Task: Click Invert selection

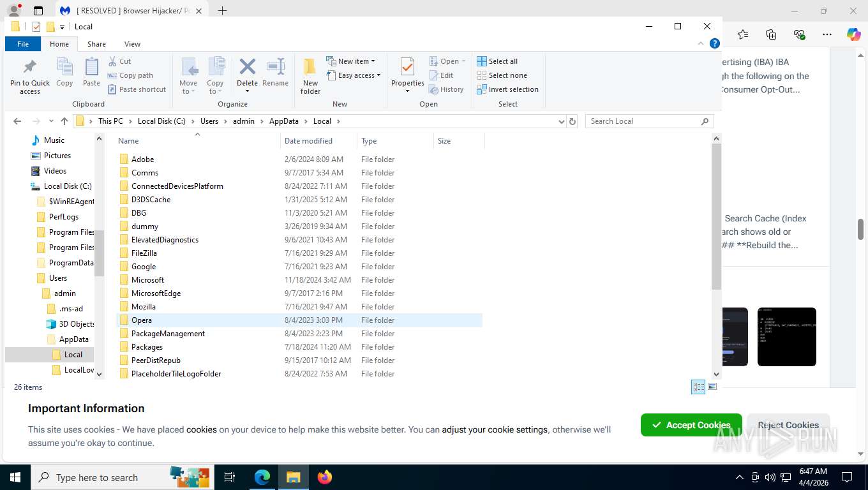Action: click(x=507, y=89)
